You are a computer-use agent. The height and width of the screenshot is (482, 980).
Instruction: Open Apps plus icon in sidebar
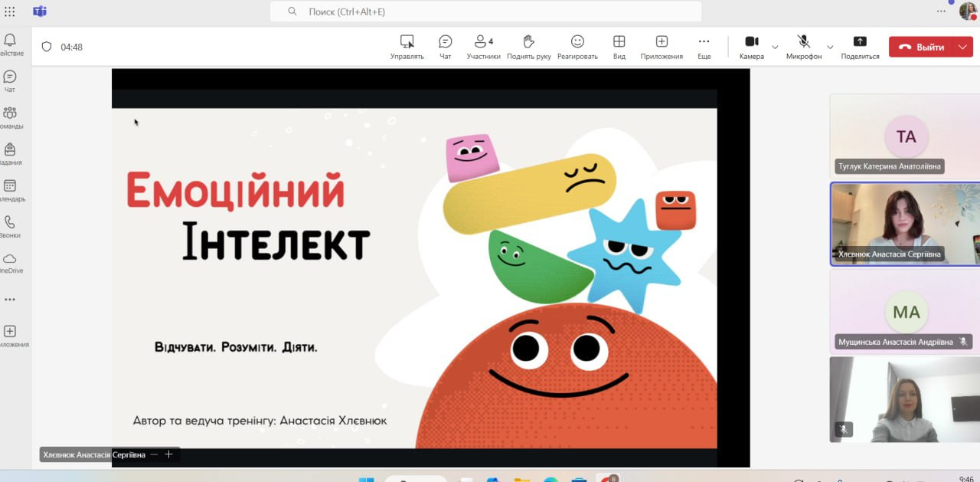point(10,336)
